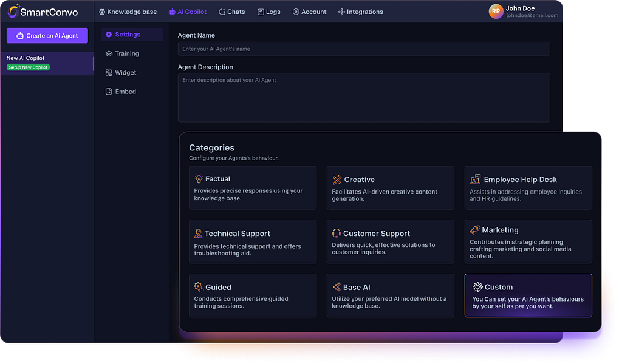The height and width of the screenshot is (364, 619).
Task: Click the Guided gears icon
Action: click(x=199, y=287)
